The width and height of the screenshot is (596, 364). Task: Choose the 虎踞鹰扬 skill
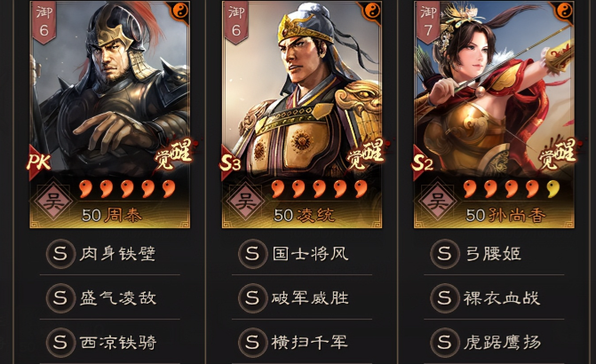pos(494,342)
